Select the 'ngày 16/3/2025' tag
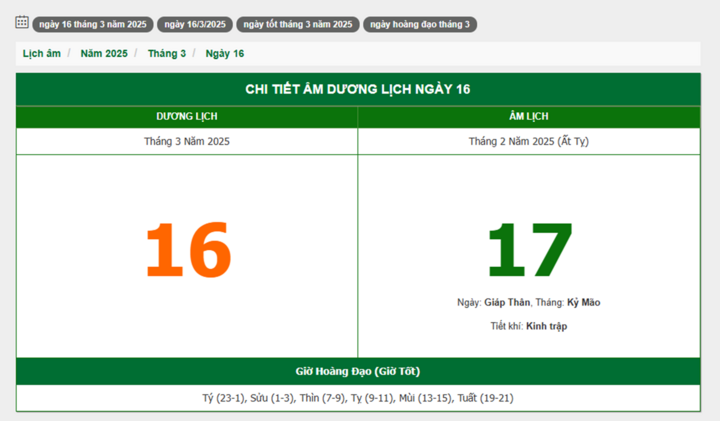 point(195,24)
